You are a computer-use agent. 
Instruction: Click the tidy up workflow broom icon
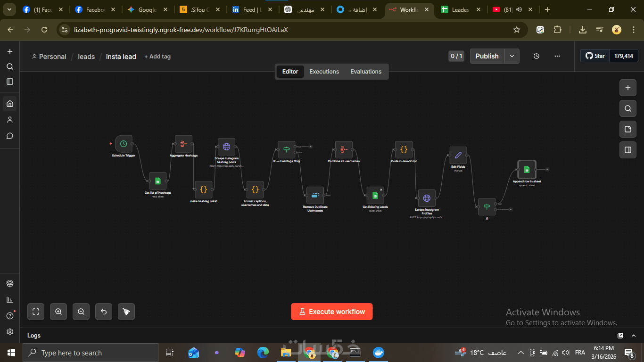point(126,312)
